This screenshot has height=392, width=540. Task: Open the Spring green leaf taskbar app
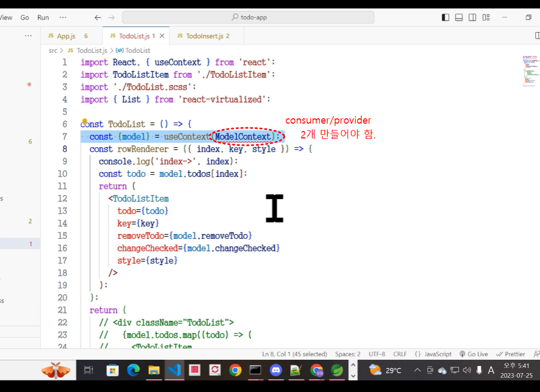[337, 370]
